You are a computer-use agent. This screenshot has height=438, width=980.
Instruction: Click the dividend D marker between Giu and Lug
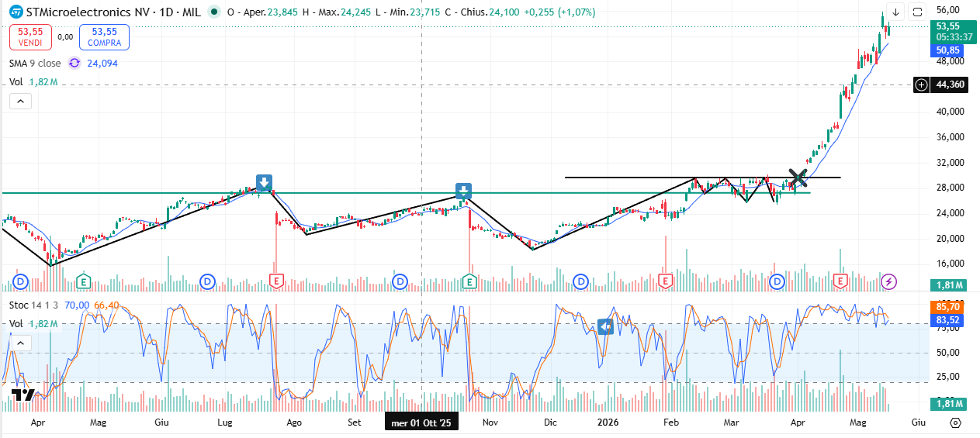[208, 281]
